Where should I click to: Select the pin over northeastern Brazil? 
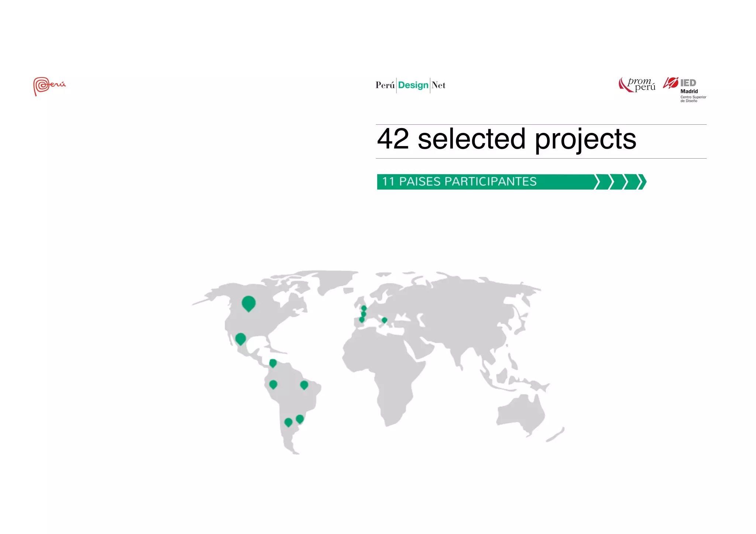point(304,385)
